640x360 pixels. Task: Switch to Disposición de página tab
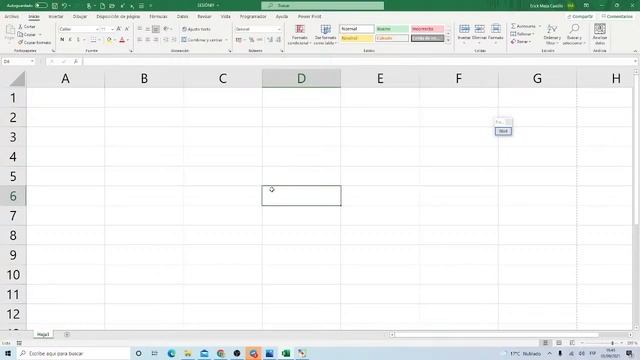pyautogui.click(x=118, y=17)
